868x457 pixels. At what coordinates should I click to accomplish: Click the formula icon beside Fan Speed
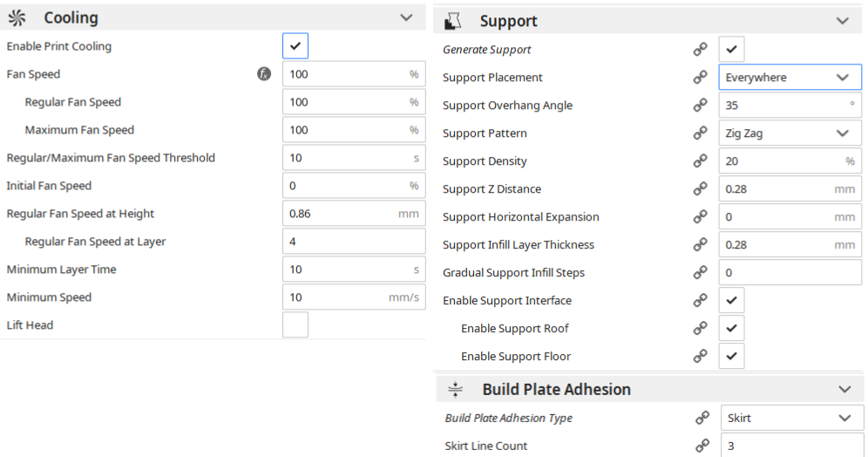(265, 74)
